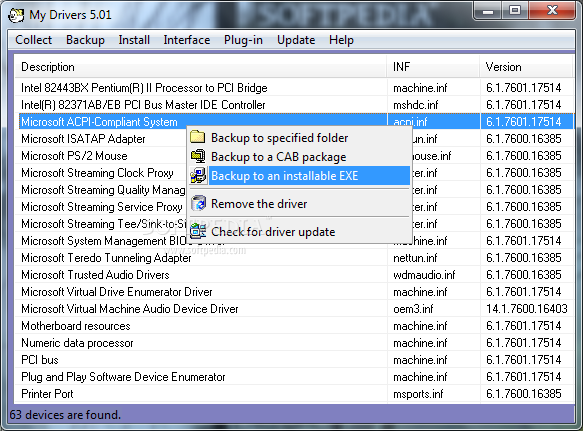Click the folder icon beside Backup to specified folder
Image resolution: width=583 pixels, height=431 pixels.
(x=197, y=137)
